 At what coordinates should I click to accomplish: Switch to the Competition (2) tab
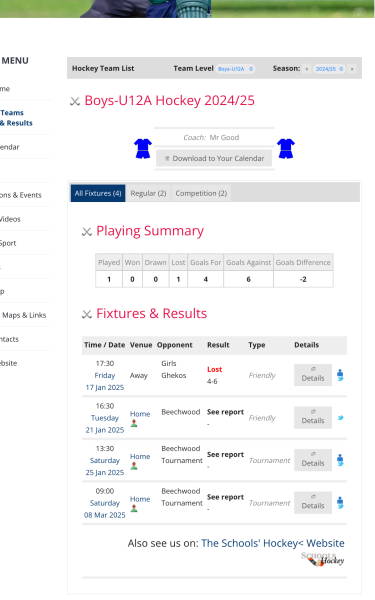[201, 193]
